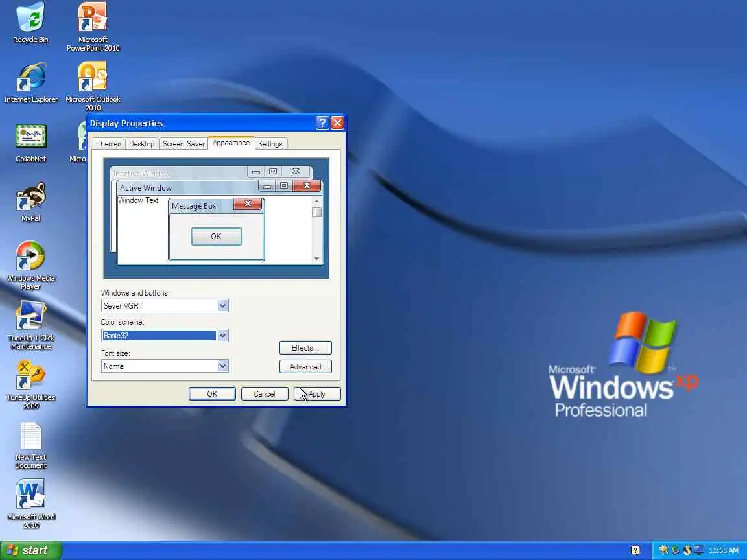The height and width of the screenshot is (560, 747).
Task: Open the Recycle Bin desktop icon
Action: [30, 23]
